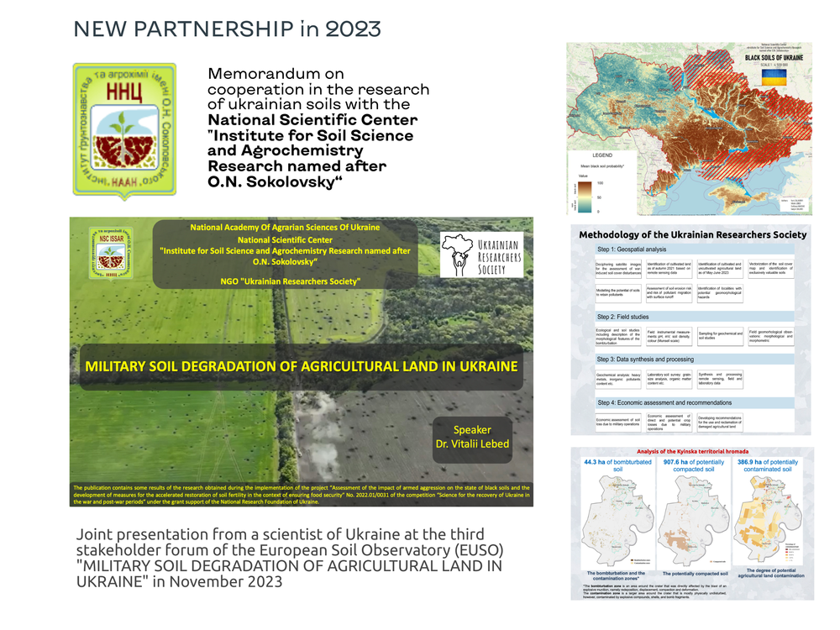Image resolution: width=840 pixels, height=630 pixels.
Task: Click the 'Memorandum on cooperation' intro text
Action: pos(318,89)
